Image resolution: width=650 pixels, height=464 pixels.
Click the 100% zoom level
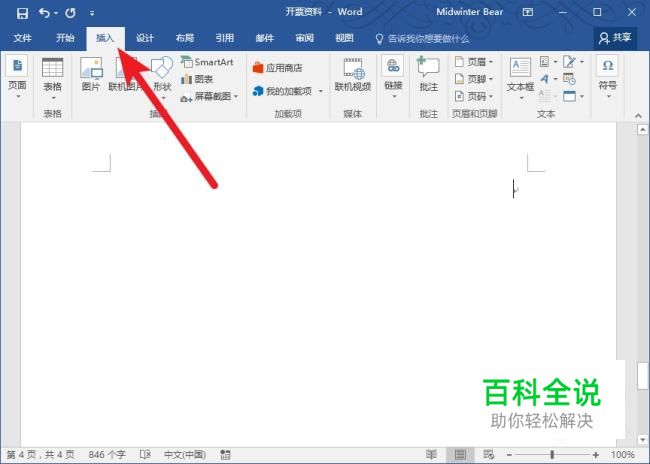coord(622,455)
